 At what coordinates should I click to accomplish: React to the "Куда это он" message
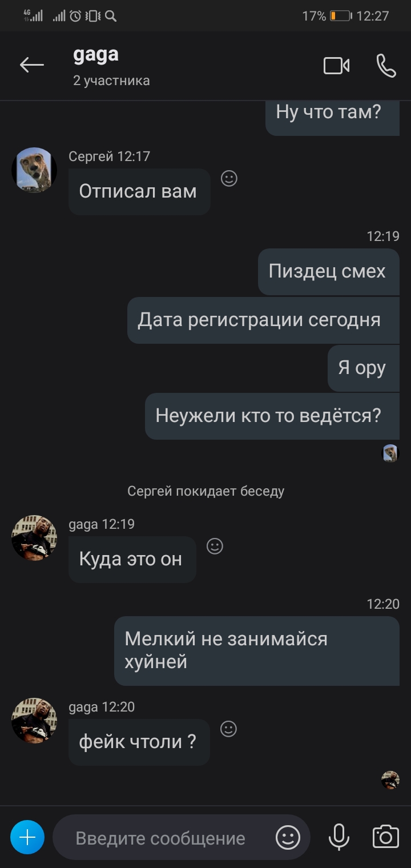(x=215, y=546)
